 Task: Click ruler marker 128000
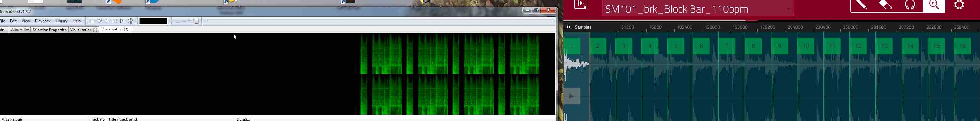(x=712, y=27)
